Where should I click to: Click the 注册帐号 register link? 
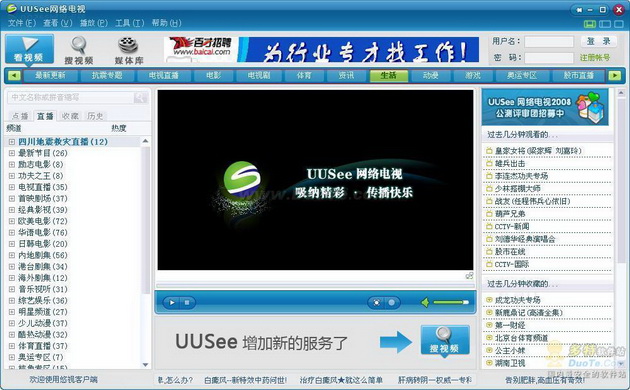click(595, 57)
